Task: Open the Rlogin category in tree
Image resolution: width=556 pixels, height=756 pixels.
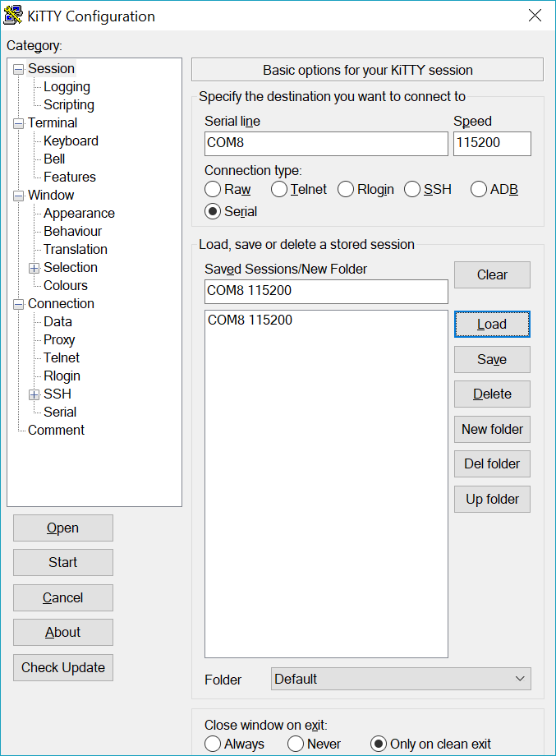Action: click(62, 376)
